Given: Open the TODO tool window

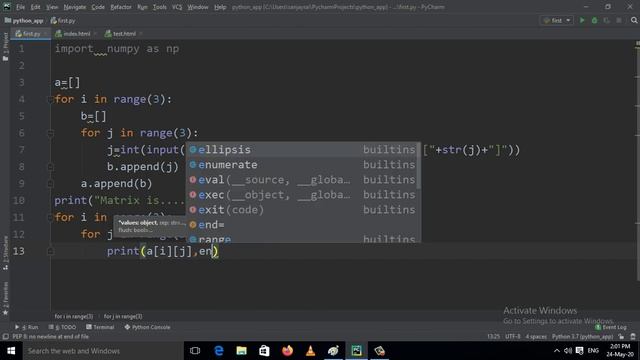Looking at the screenshot, I should pyautogui.click(x=62, y=327).
